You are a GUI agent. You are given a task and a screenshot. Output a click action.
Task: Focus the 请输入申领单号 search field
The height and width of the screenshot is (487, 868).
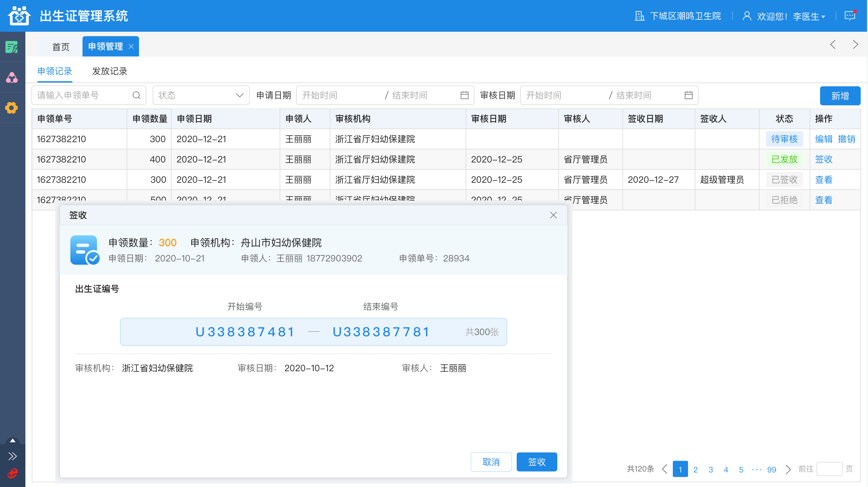click(x=89, y=95)
